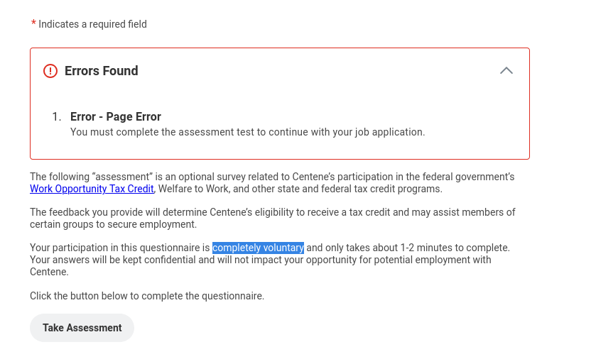Click the paragraph starting 'The feedback you provide'

pyautogui.click(x=272, y=212)
